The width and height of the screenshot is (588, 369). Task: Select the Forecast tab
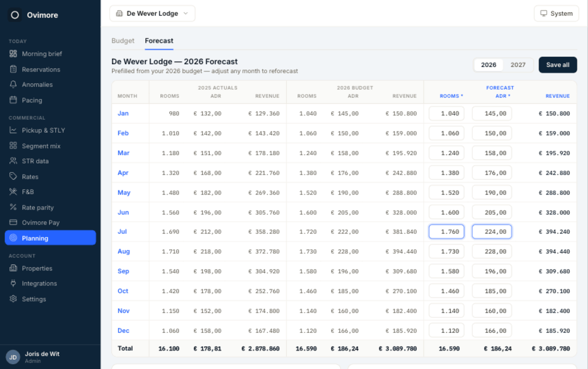tap(159, 41)
